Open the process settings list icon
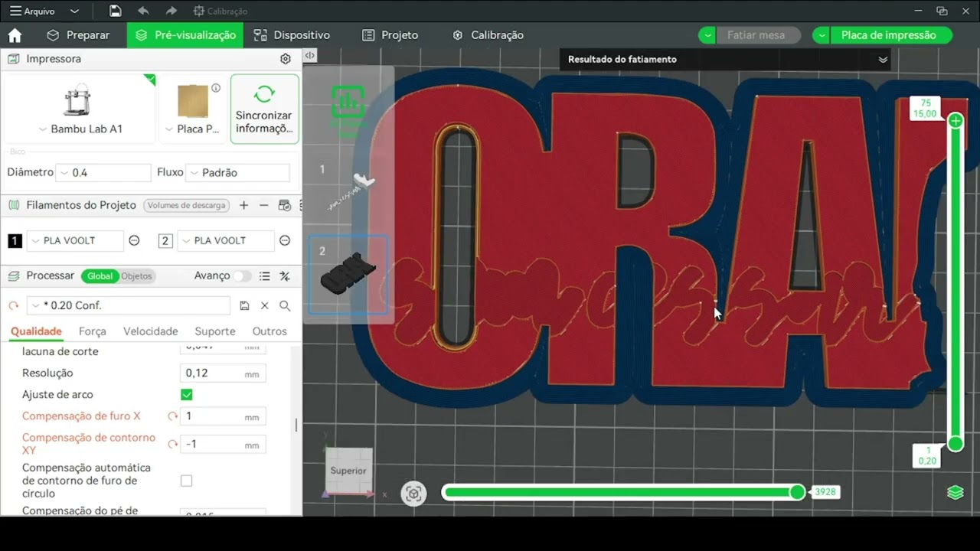This screenshot has width=980, height=551. 264,276
